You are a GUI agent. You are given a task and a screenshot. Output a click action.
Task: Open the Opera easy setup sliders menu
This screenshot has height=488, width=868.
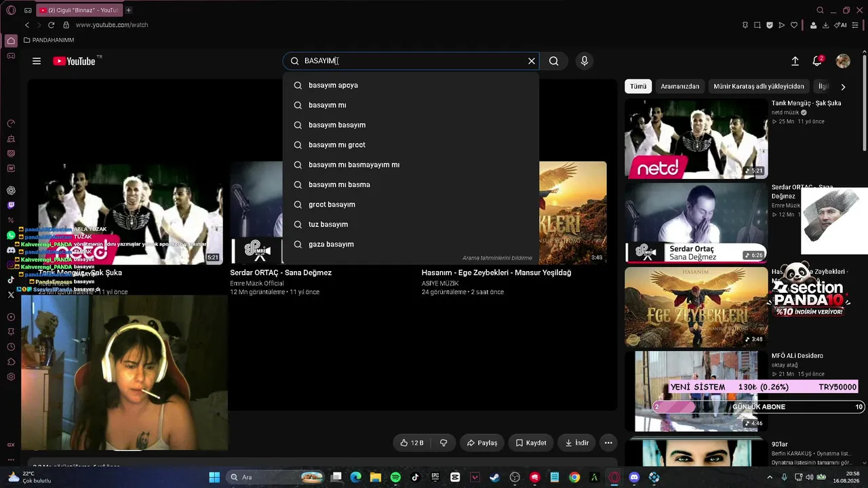click(x=855, y=25)
